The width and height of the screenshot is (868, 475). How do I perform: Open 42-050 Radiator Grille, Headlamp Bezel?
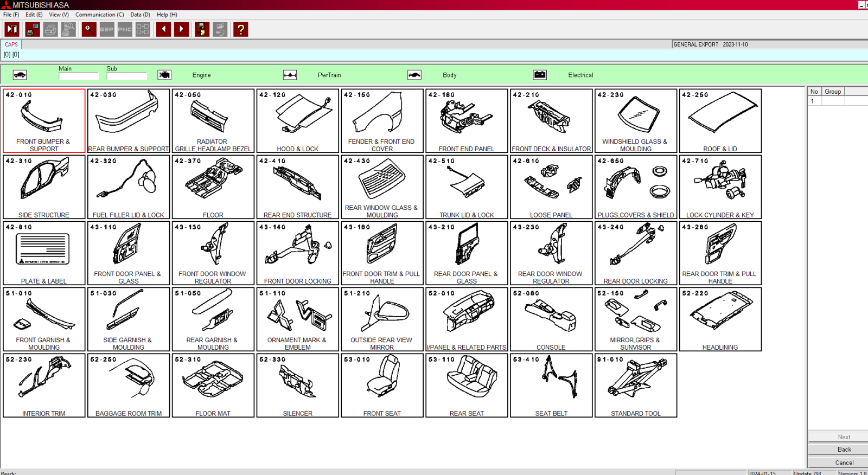tap(213, 121)
